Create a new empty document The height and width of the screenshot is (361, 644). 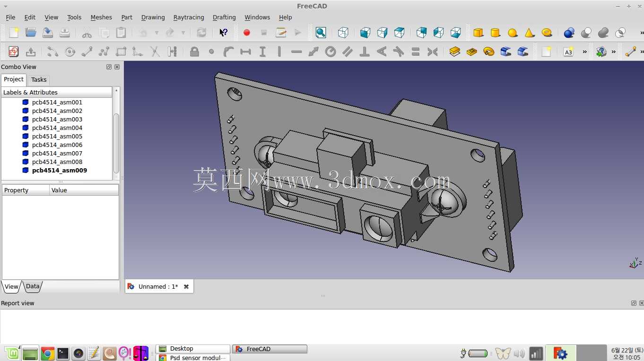(x=14, y=33)
